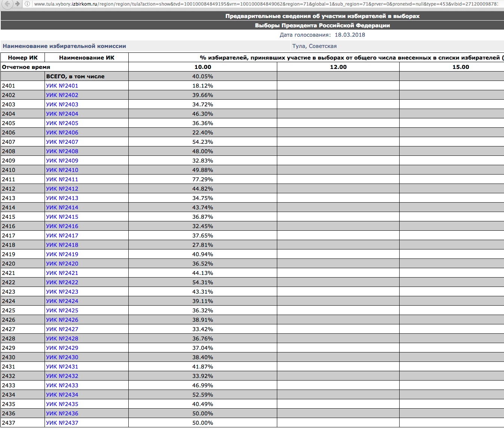Click the УИК №2418 link
The height and width of the screenshot is (430, 504).
pyautogui.click(x=62, y=245)
